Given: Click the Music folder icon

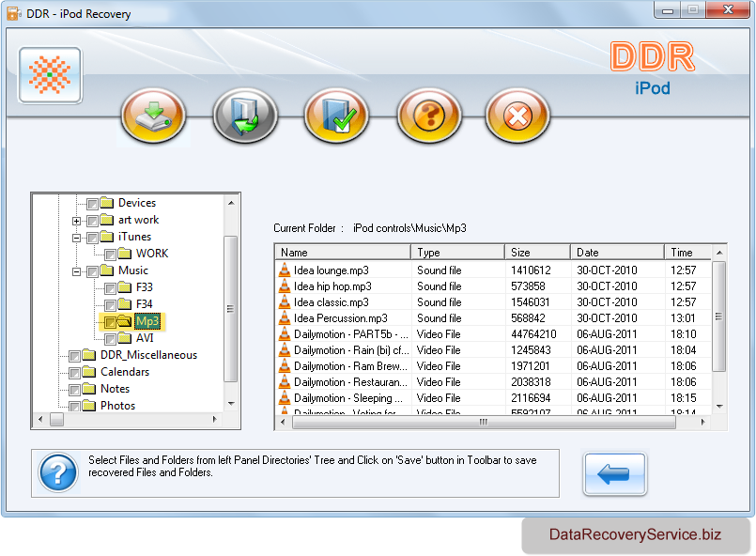Looking at the screenshot, I should [106, 270].
